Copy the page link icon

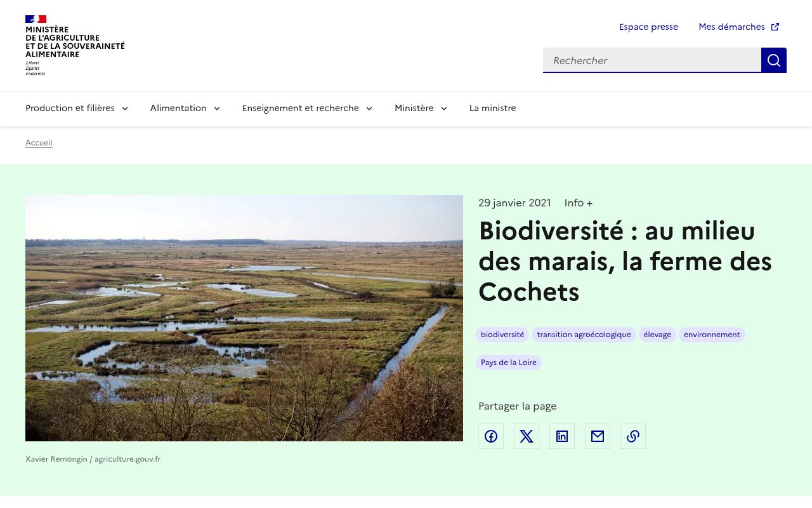(x=633, y=436)
